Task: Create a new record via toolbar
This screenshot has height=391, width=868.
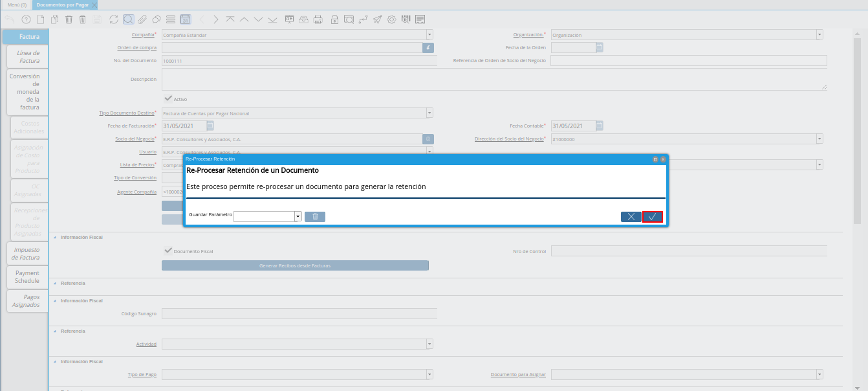Action: [x=40, y=19]
